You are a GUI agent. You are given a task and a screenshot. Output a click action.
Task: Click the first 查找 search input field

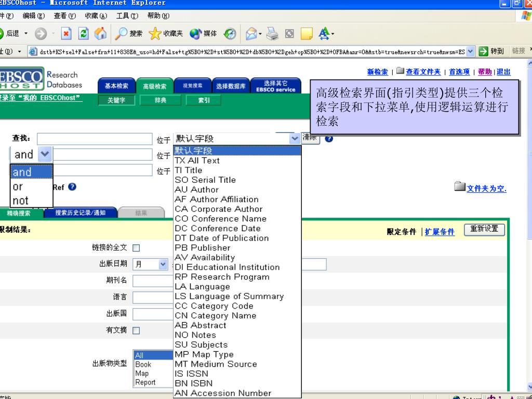[x=95, y=139]
